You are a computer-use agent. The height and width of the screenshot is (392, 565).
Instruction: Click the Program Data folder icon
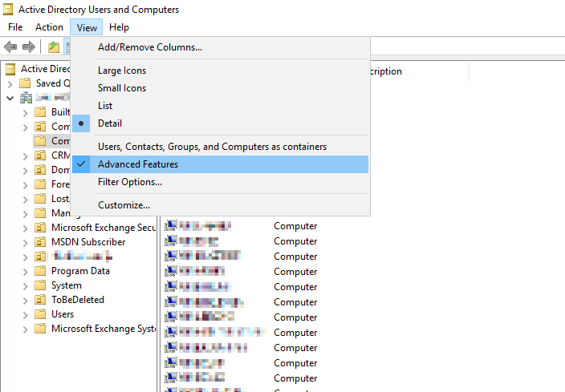pos(40,271)
